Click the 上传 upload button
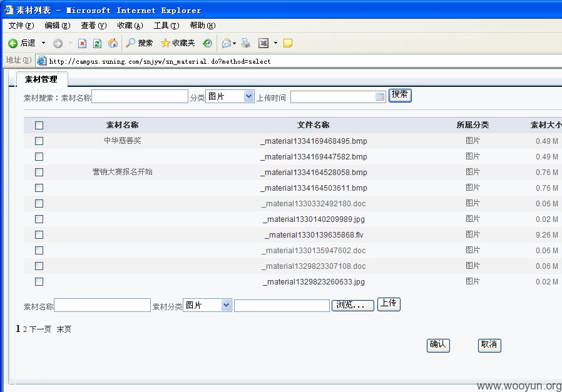Image resolution: width=562 pixels, height=392 pixels. point(389,304)
